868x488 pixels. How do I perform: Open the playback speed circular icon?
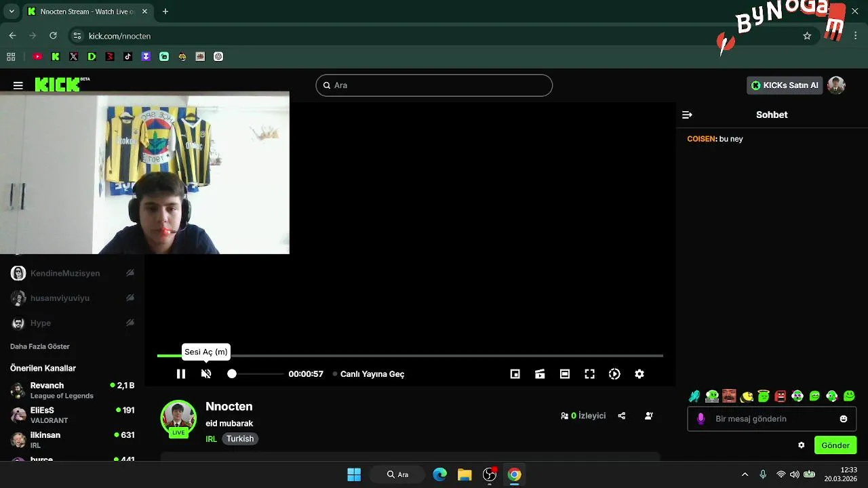tap(614, 374)
